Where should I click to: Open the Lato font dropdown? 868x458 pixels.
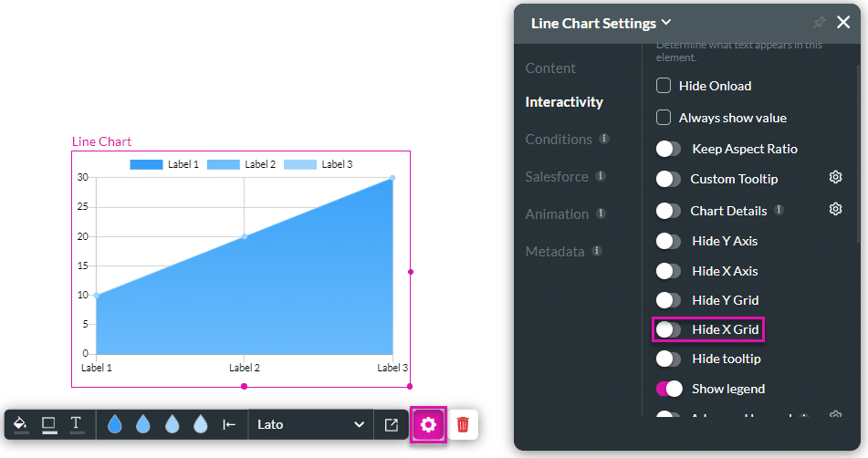coord(310,424)
